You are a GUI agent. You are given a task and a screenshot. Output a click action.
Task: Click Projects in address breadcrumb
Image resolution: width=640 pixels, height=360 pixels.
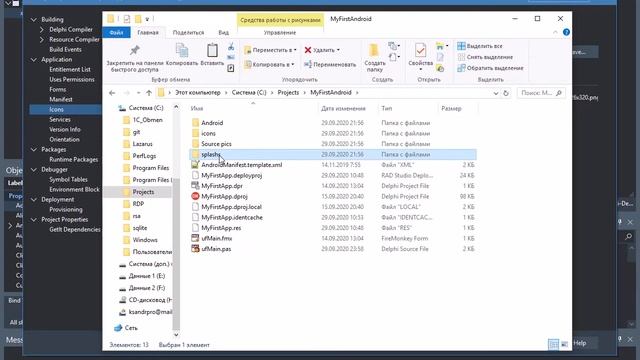click(x=288, y=93)
